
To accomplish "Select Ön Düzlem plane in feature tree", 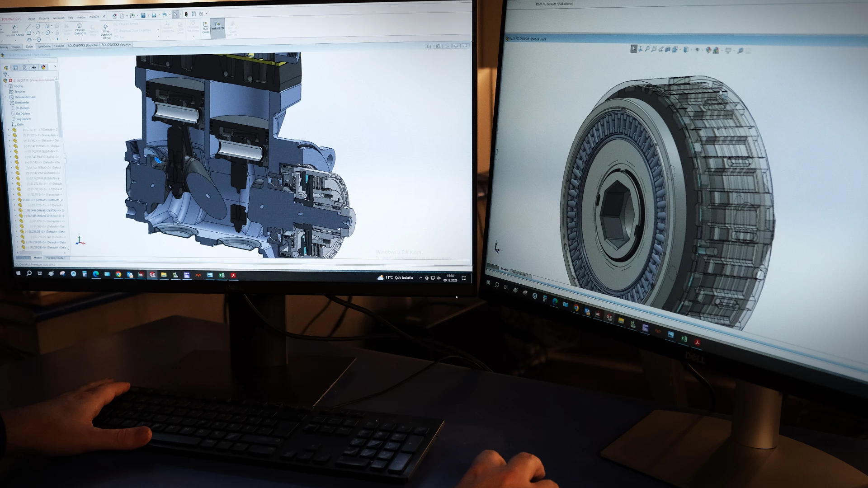I will [x=23, y=108].
